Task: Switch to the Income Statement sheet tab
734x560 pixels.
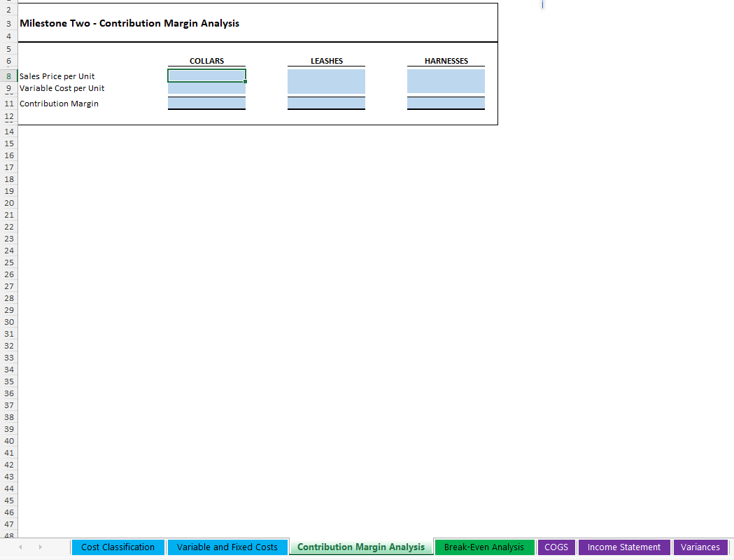Action: [624, 547]
